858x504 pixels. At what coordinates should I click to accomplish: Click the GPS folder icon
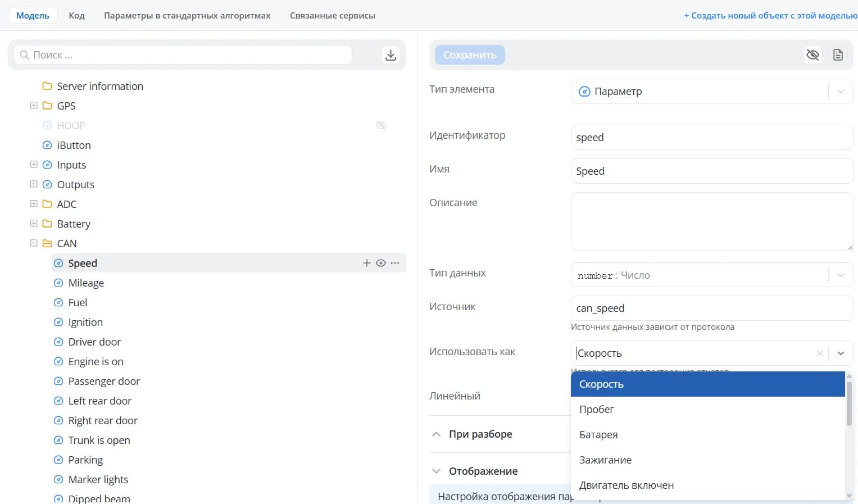pos(47,106)
